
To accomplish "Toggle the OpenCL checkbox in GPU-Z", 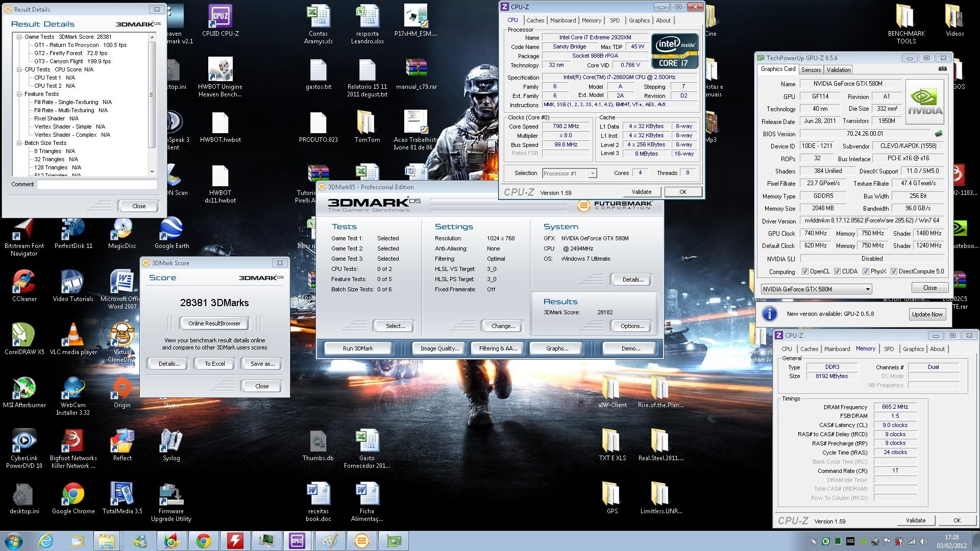I will click(805, 271).
